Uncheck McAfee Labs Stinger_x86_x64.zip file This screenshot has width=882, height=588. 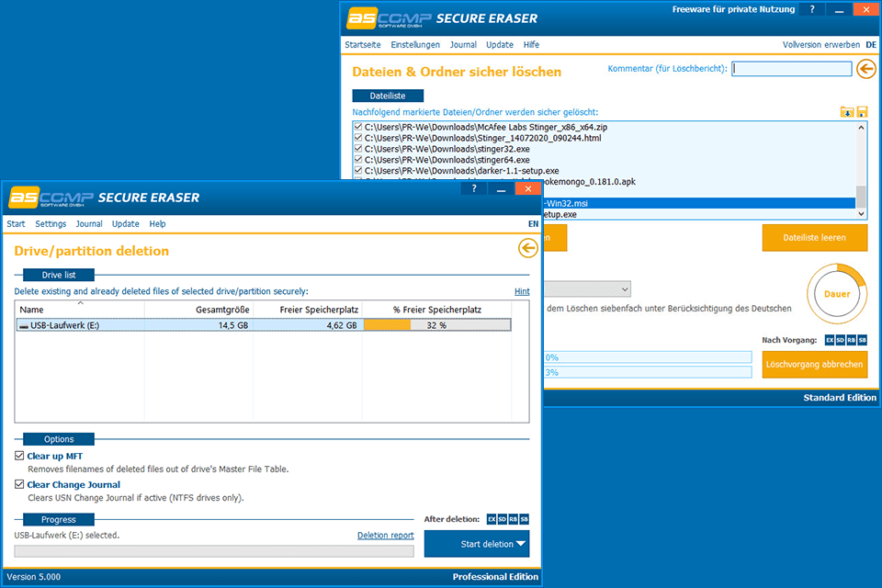tap(358, 127)
